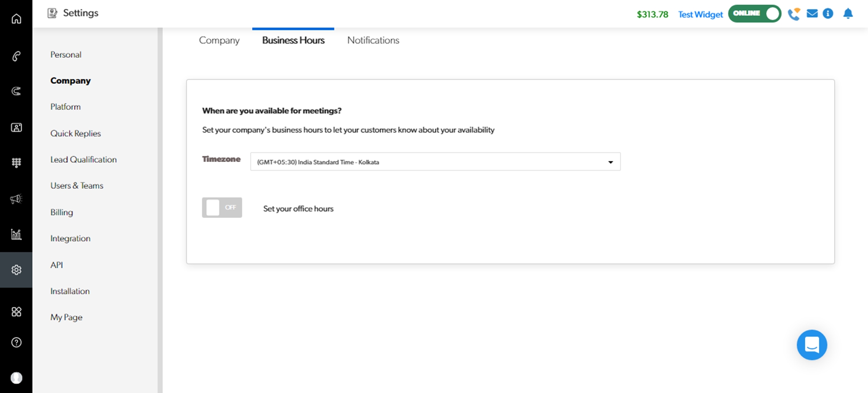The width and height of the screenshot is (868, 393).
Task: Click the help question mark icon
Action: [x=16, y=343]
